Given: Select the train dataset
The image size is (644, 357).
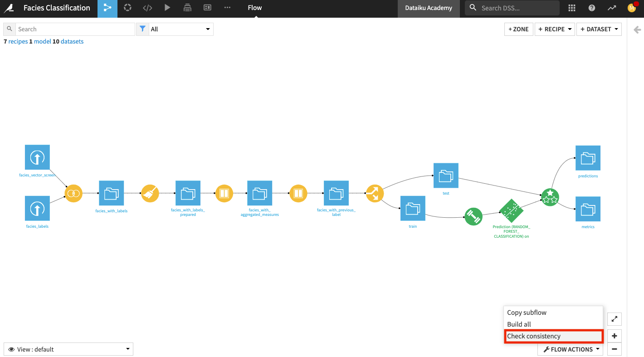Looking at the screenshot, I should 413,208.
